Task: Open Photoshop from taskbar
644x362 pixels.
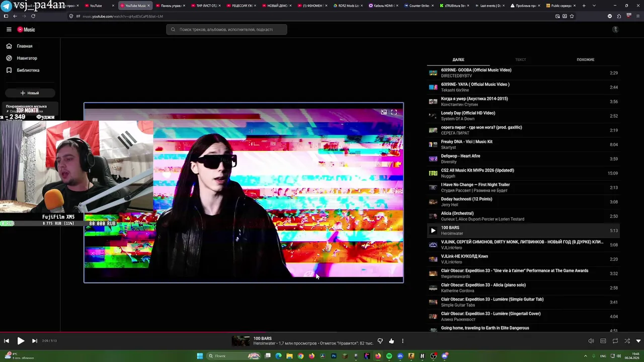Action: coord(334,356)
